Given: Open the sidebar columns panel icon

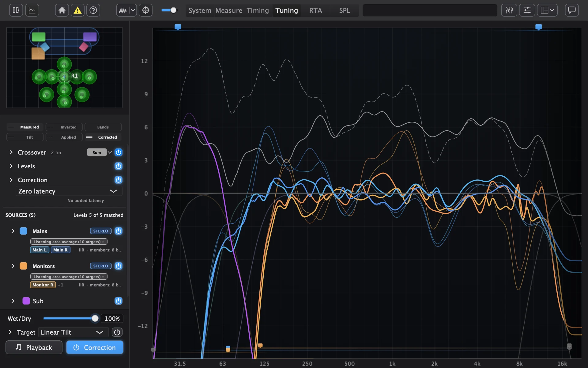Looking at the screenshot, I should tap(16, 10).
